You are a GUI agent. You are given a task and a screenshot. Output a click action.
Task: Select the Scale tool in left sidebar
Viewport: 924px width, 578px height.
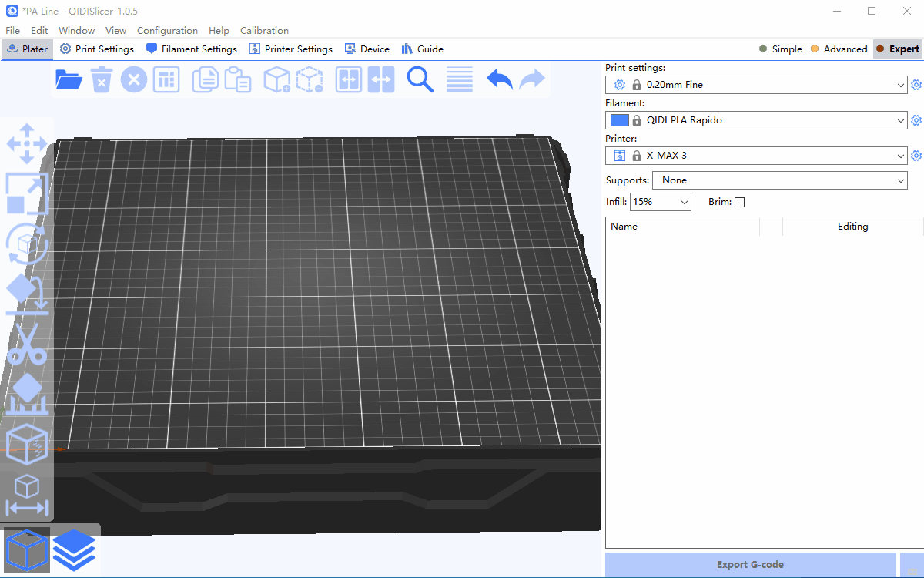click(27, 193)
